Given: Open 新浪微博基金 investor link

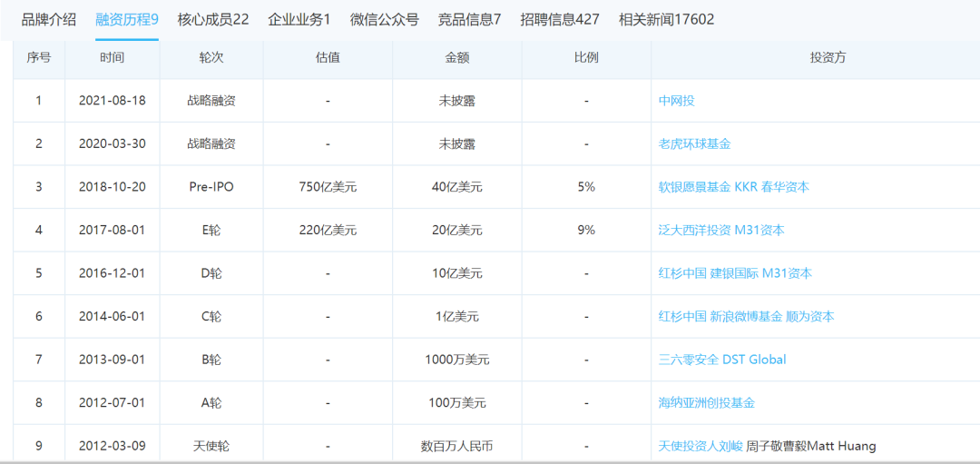Looking at the screenshot, I should coord(746,316).
